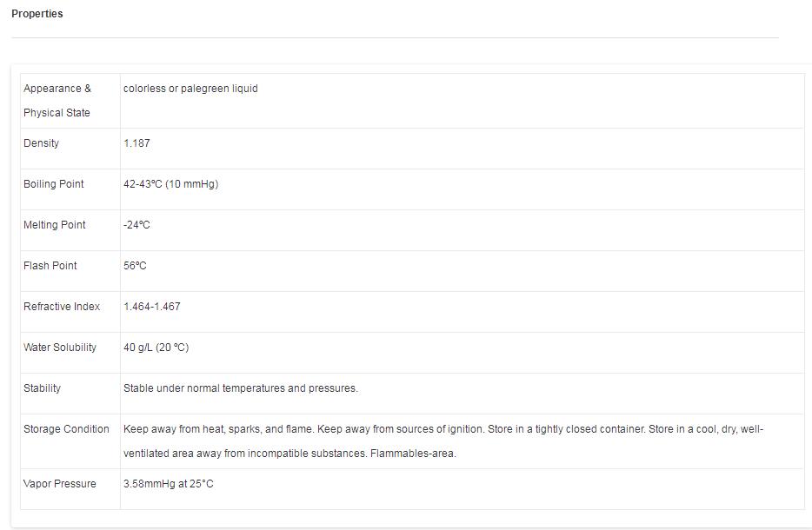Click the density value 1.187
812x530 pixels.
[x=136, y=143]
